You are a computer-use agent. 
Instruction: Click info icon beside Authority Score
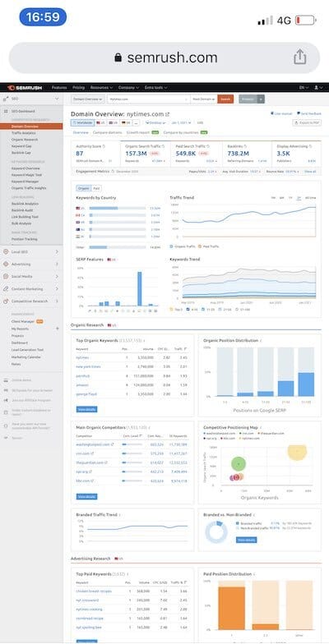coord(104,146)
